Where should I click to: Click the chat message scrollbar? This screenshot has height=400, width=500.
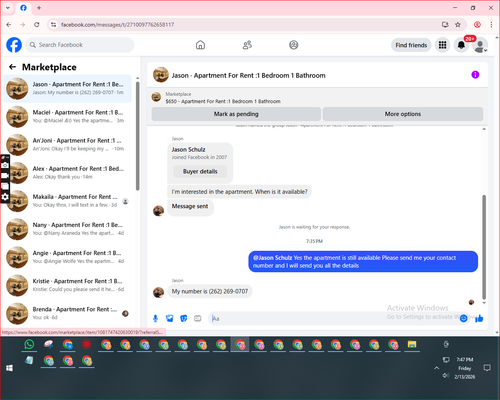coord(484,247)
